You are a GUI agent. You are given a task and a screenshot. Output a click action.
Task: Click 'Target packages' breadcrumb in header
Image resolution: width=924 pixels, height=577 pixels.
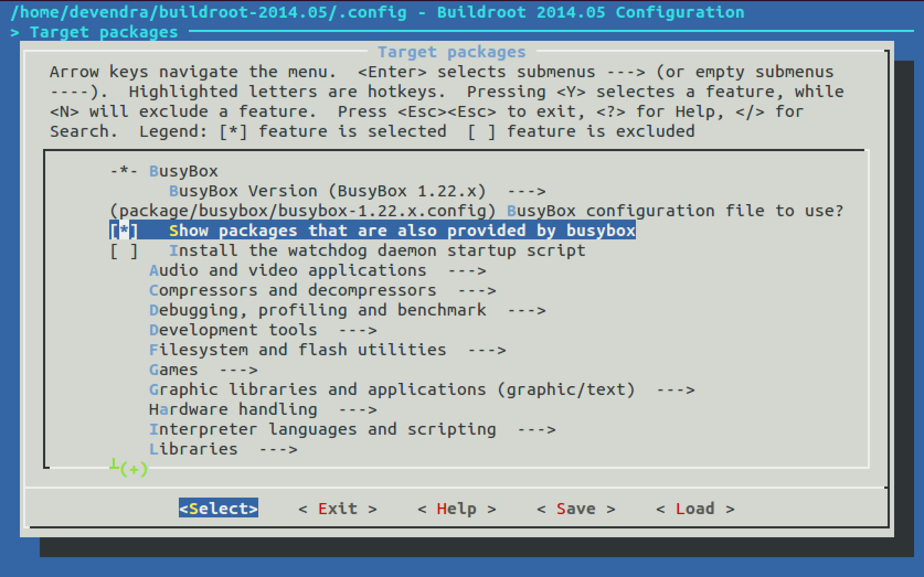[x=104, y=32]
